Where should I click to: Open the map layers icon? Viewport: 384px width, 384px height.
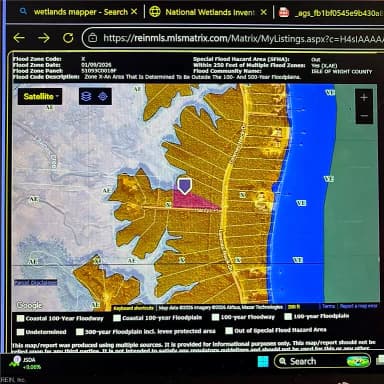point(86,97)
